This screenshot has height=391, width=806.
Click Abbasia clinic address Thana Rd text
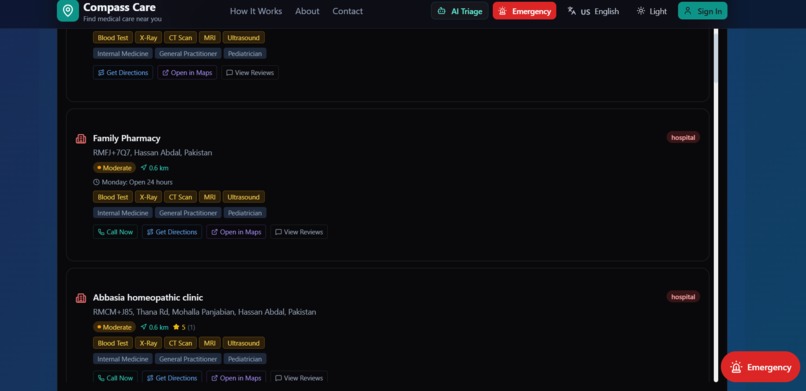(205, 312)
